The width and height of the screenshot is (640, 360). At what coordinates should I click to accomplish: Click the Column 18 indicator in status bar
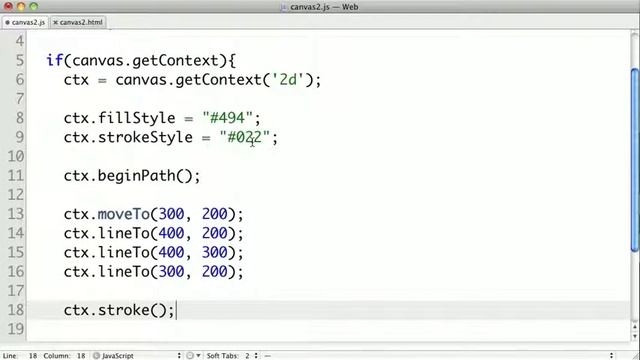64,356
